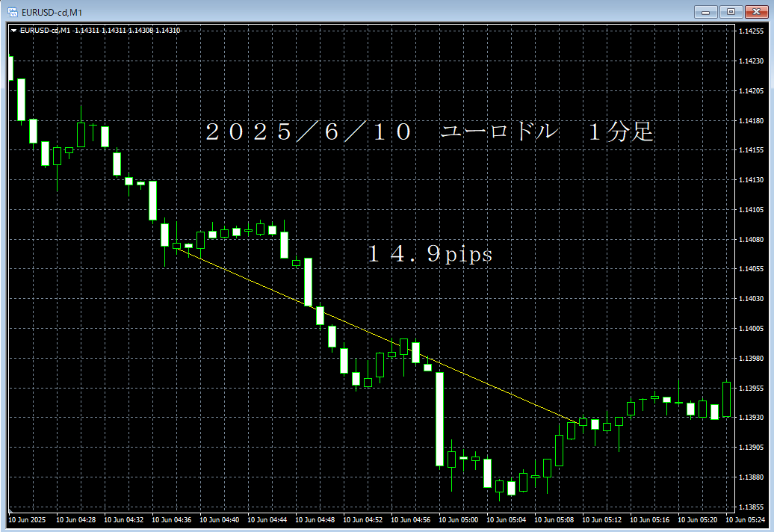This screenshot has height=532, width=774.
Task: Click time label '10 Jun 05:12' on time axis
Action: pos(601,519)
